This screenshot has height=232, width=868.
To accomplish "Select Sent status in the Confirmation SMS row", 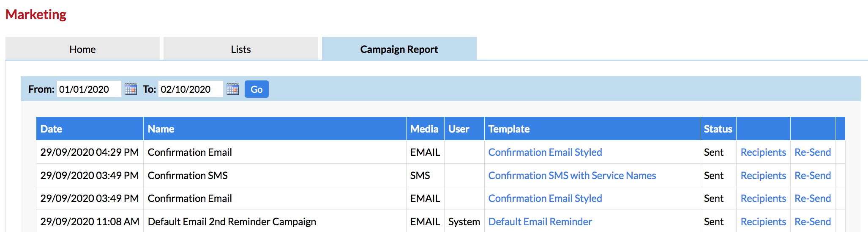I will coord(718,176).
